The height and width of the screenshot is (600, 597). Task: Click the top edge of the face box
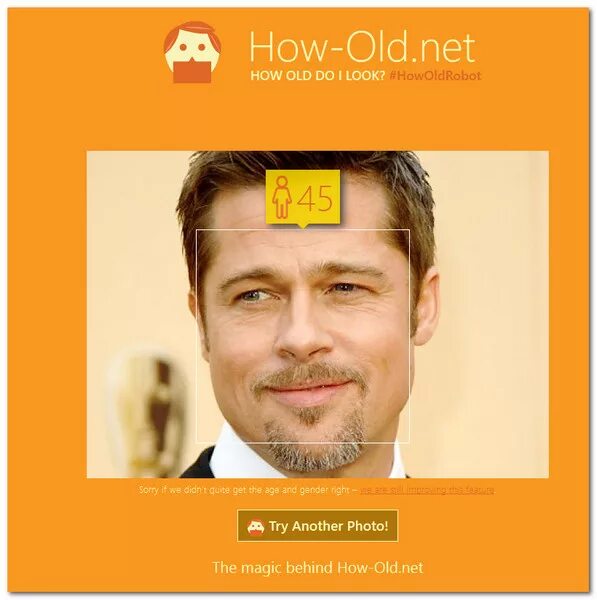coord(303,230)
